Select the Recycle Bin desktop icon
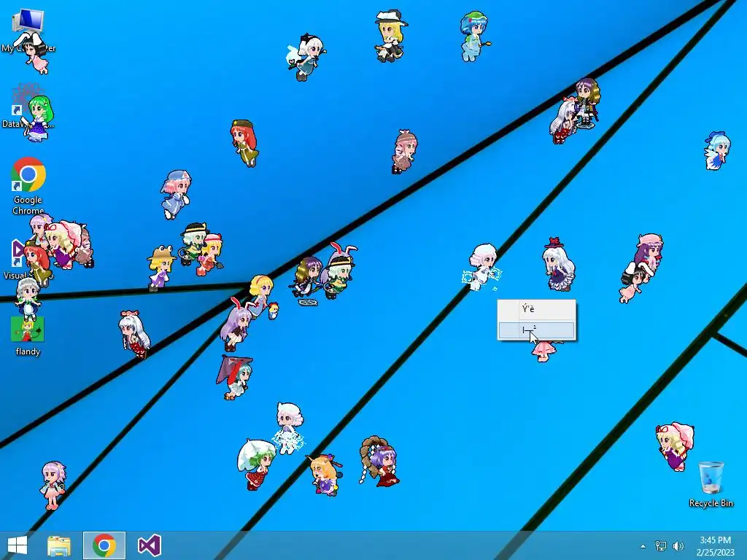 point(711,484)
